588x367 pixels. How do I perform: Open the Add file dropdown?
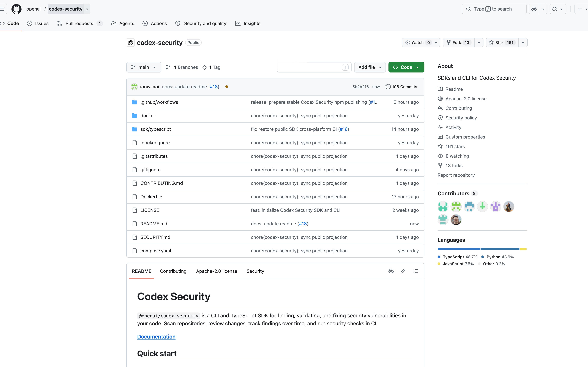[370, 67]
